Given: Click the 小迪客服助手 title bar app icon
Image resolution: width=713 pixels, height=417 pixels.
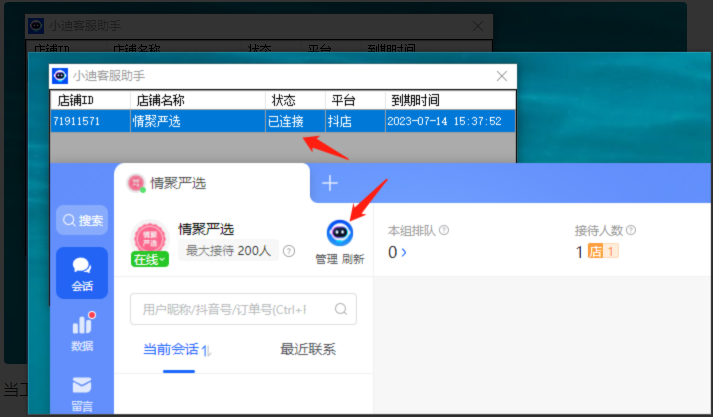Looking at the screenshot, I should (60, 76).
